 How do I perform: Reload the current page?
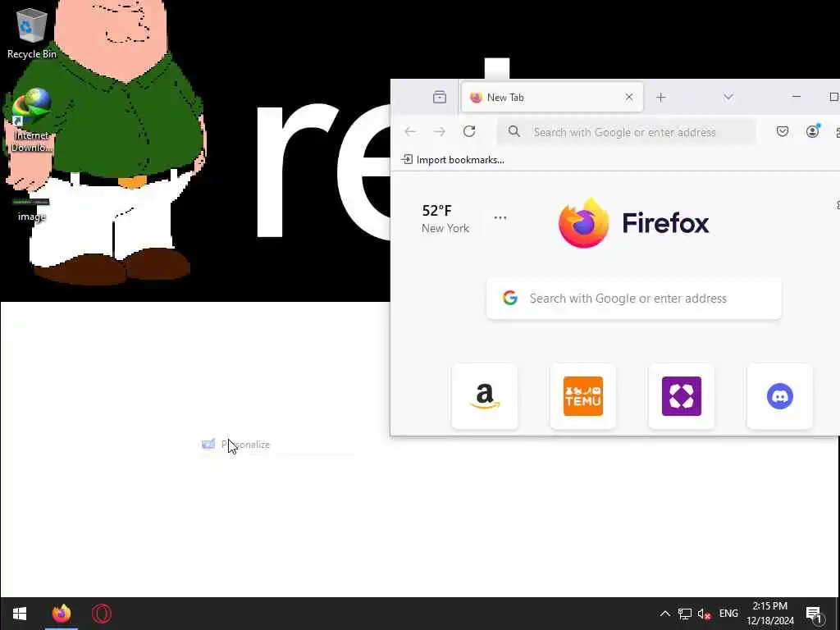(x=469, y=132)
